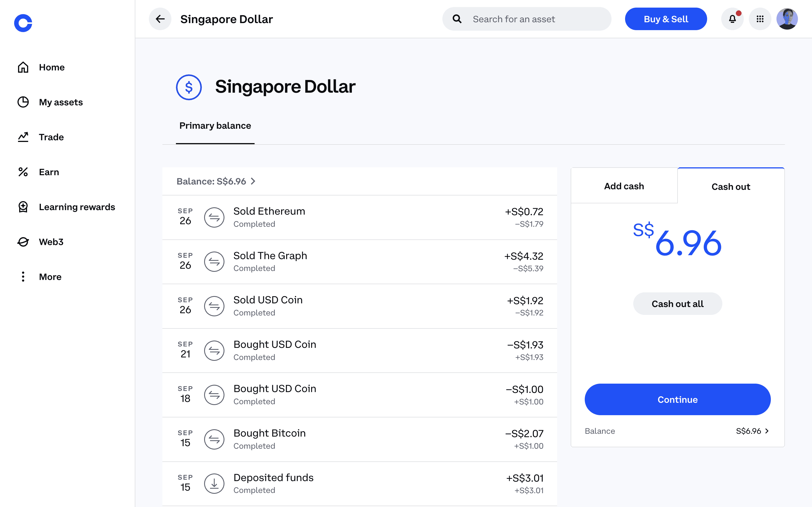Click the blue Continue button
The width and height of the screenshot is (812, 507).
(x=677, y=399)
